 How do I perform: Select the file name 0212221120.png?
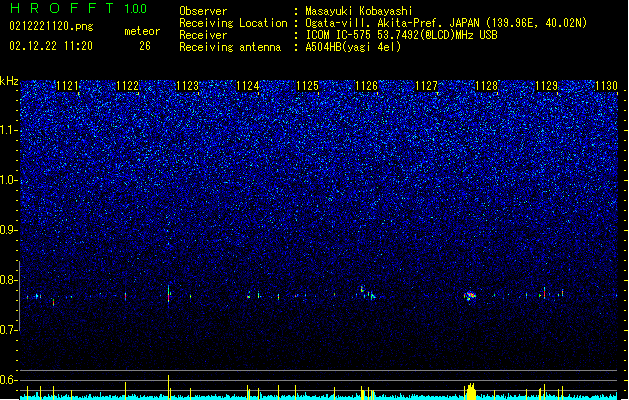click(51, 26)
